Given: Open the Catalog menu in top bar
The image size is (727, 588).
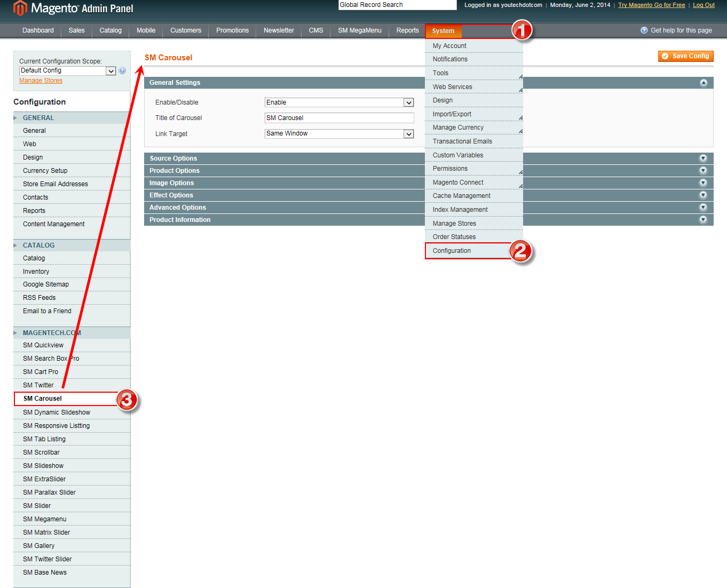Looking at the screenshot, I should click(x=110, y=30).
